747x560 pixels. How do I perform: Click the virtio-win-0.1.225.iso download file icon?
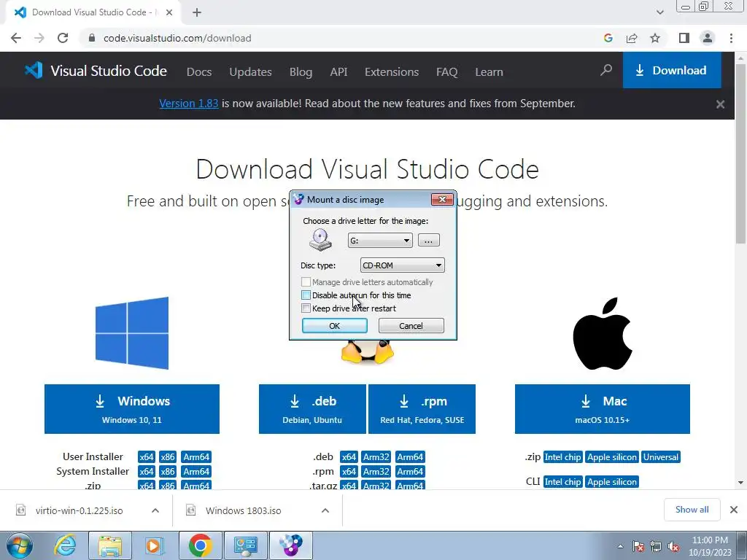[21, 510]
